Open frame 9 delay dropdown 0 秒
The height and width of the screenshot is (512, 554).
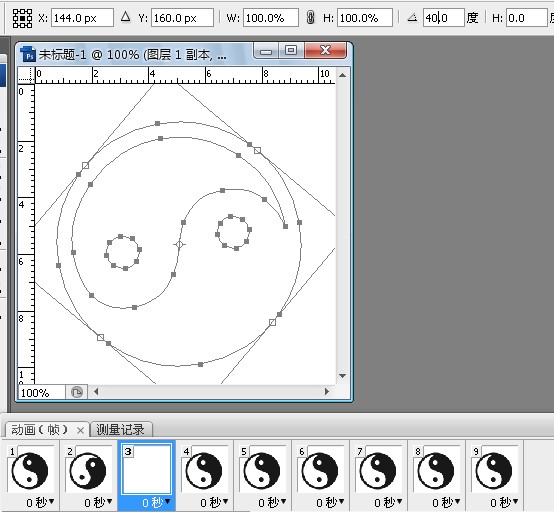pos(504,502)
